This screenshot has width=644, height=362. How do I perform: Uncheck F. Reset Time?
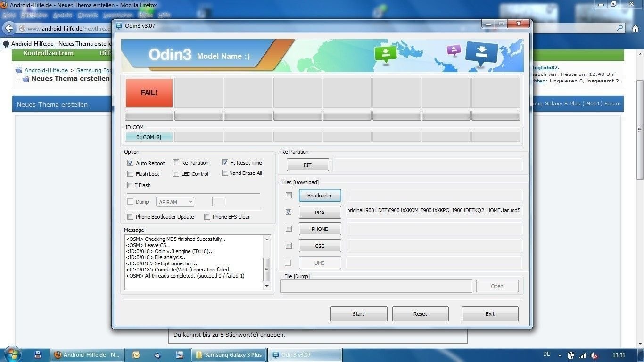coord(225,162)
